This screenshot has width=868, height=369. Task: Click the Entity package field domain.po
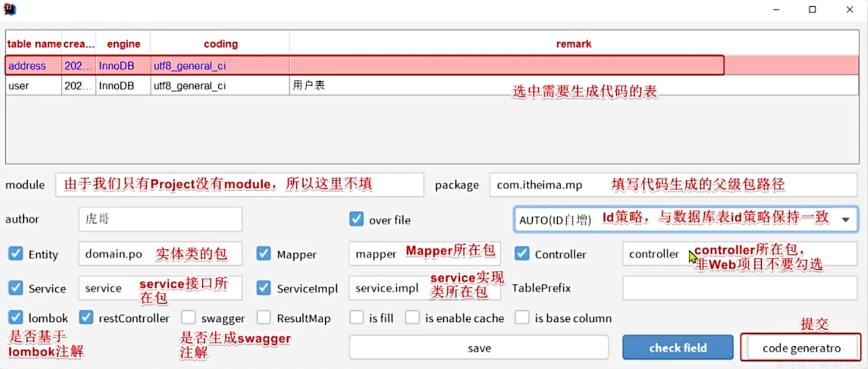160,254
